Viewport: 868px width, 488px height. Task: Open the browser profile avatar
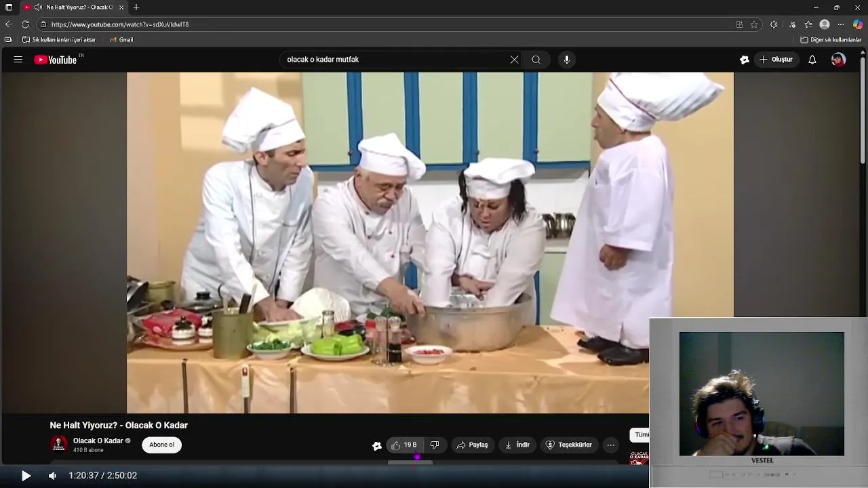tap(825, 24)
